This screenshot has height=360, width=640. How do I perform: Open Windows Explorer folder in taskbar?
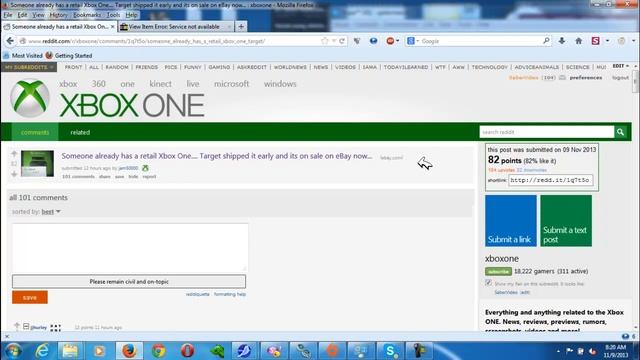click(x=70, y=351)
